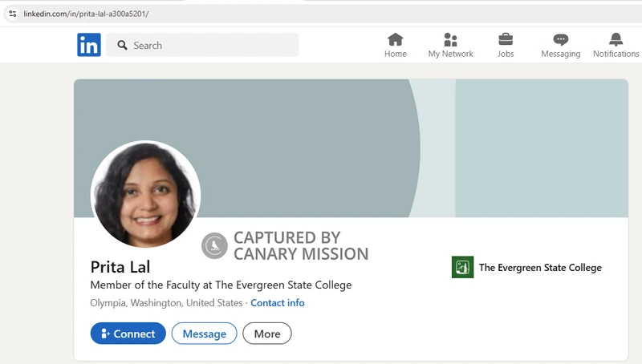Click the search magnifier icon
The image size is (642, 364).
tap(122, 45)
